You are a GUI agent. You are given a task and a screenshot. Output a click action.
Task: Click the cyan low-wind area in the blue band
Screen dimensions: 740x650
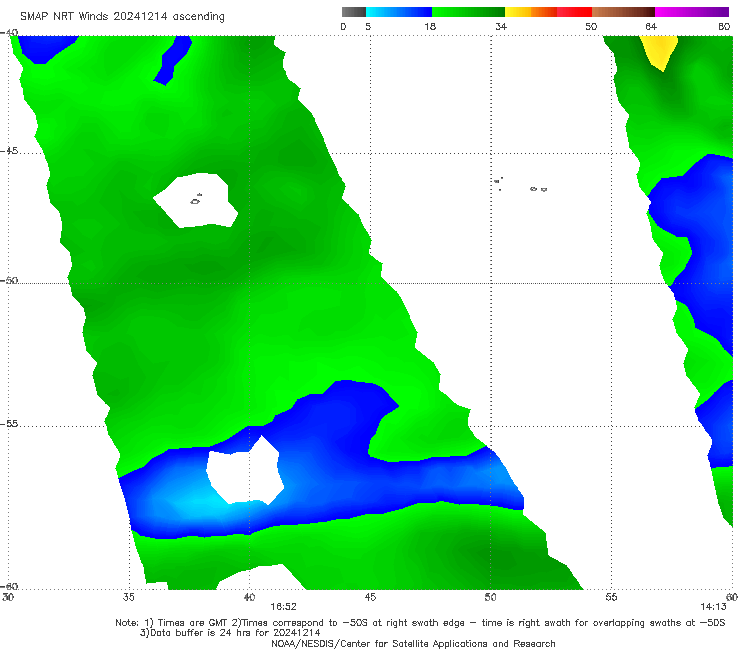[201, 505]
